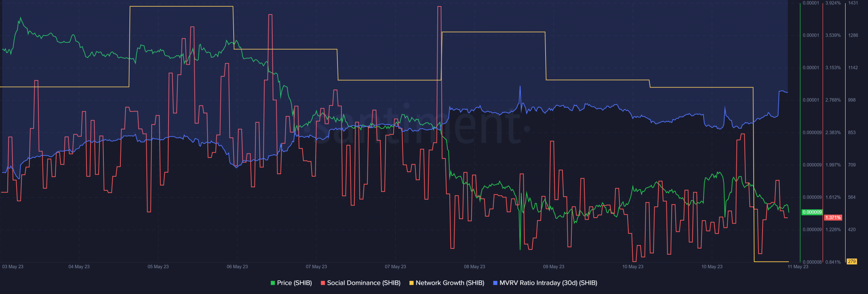This screenshot has height=294, width=868.
Task: Select the 09 May 23 date label
Action: (554, 267)
